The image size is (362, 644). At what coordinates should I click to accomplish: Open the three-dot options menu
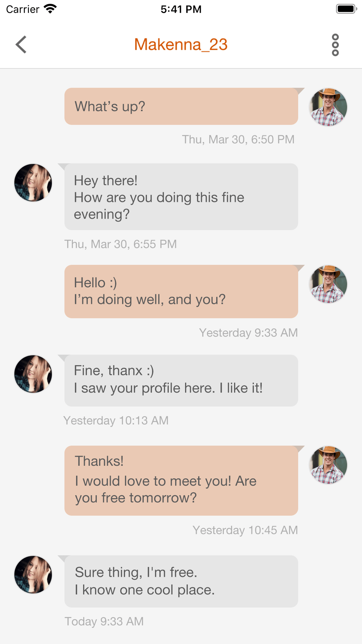click(335, 45)
